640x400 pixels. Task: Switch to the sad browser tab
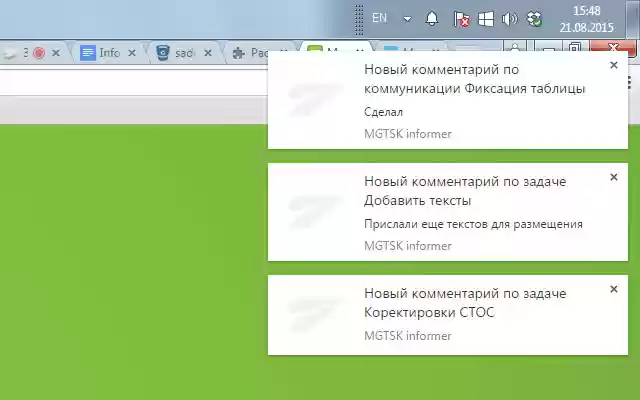[182, 53]
